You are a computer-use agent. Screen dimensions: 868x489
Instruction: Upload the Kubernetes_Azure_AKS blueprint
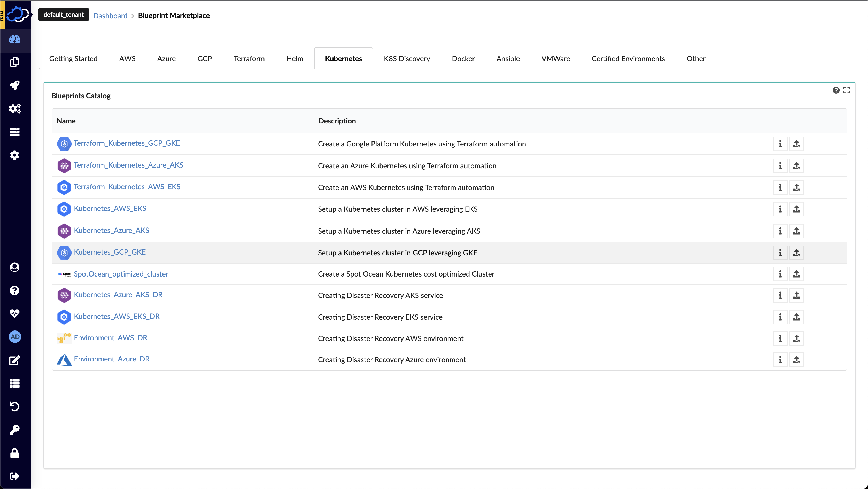[x=796, y=231]
